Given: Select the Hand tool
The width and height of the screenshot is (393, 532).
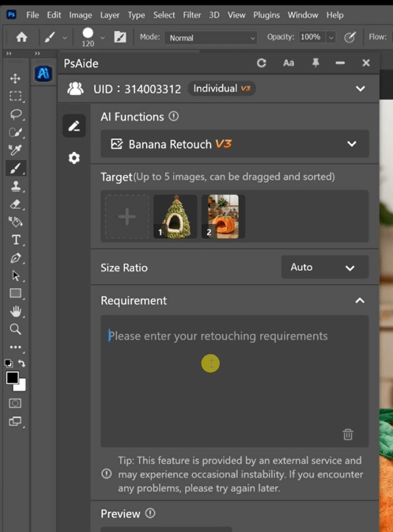Looking at the screenshot, I should 16,311.
